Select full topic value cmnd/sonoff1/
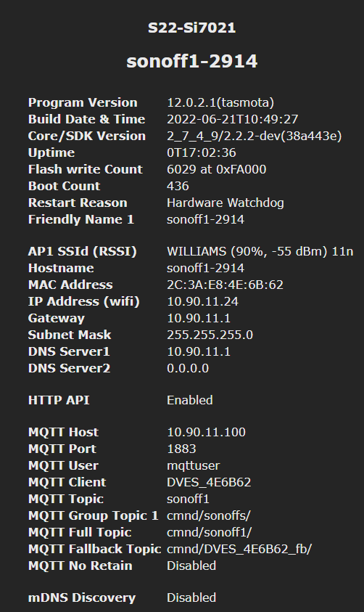The image size is (364, 612). [210, 533]
